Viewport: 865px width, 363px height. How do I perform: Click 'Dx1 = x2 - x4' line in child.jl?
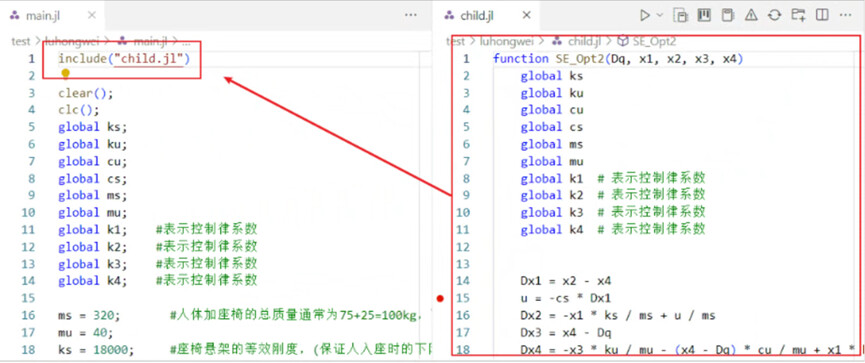[566, 281]
